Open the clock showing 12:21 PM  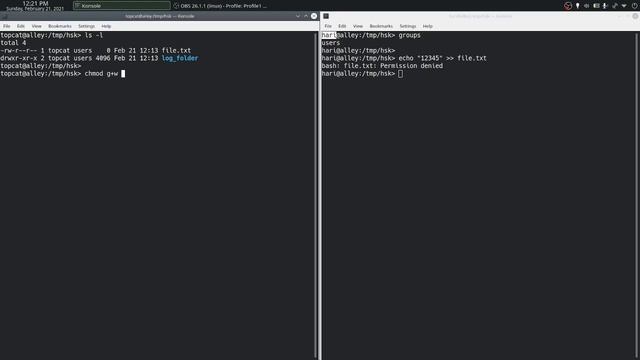[35, 6]
